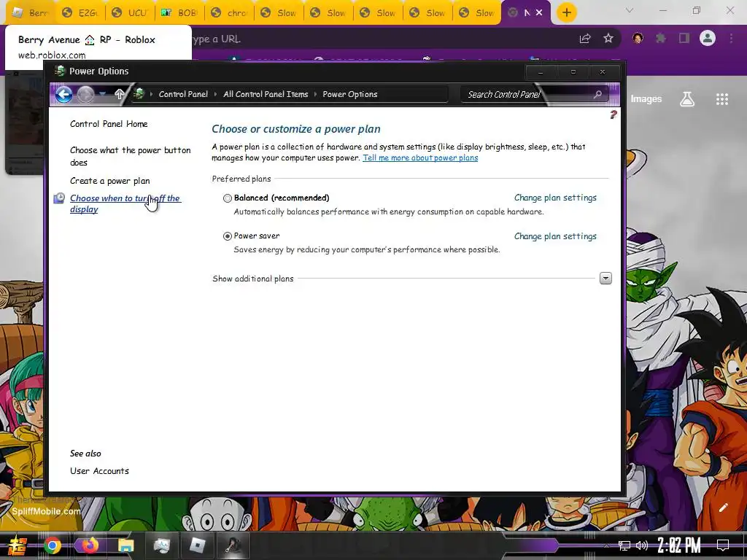Change plan settings for Power saver
The height and width of the screenshot is (560, 747).
pyautogui.click(x=555, y=236)
